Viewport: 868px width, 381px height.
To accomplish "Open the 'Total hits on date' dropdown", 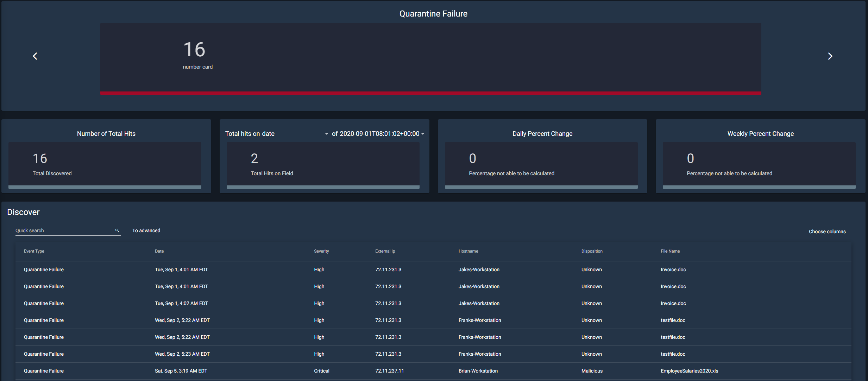I will [x=277, y=134].
